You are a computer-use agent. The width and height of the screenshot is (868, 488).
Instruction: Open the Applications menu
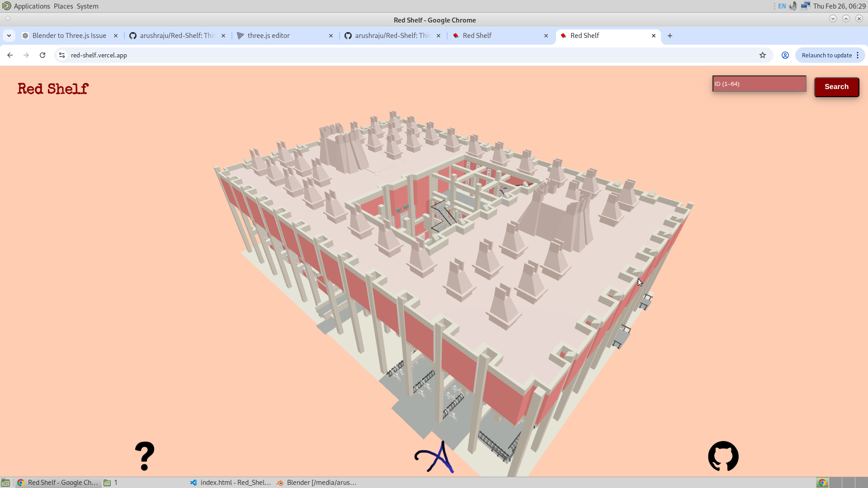pos(31,6)
